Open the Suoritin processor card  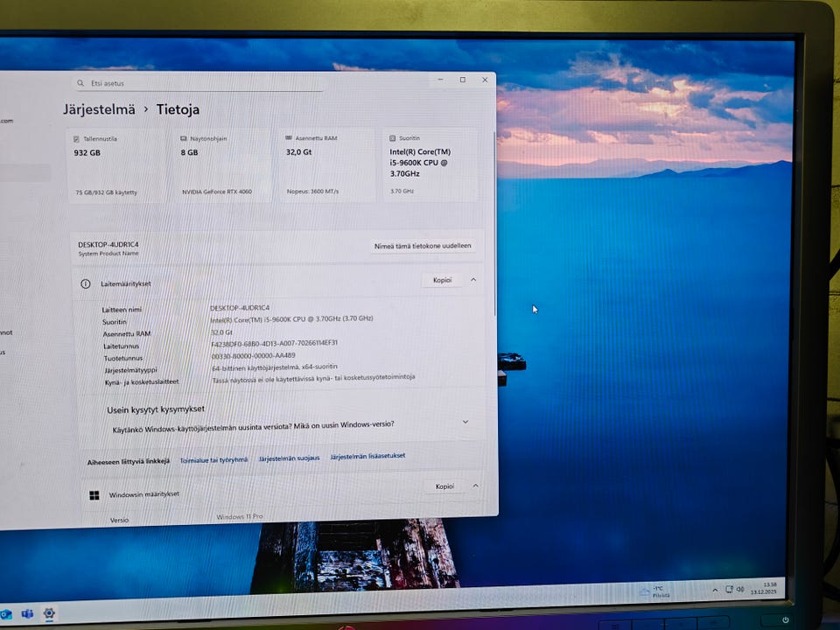click(430, 164)
